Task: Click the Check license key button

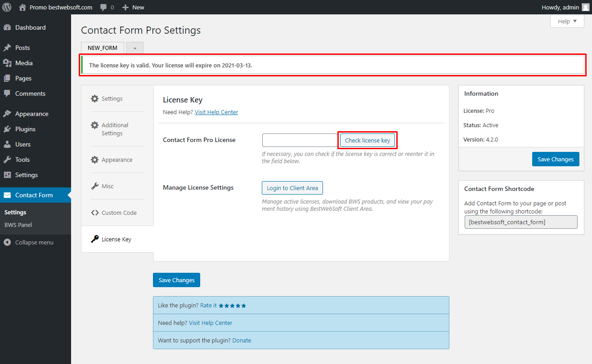Action: 368,140
